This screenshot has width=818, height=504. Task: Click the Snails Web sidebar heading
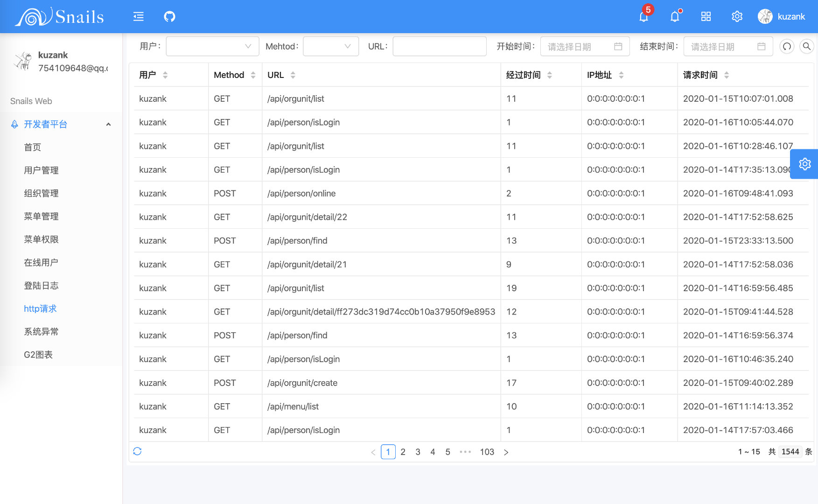(x=31, y=101)
